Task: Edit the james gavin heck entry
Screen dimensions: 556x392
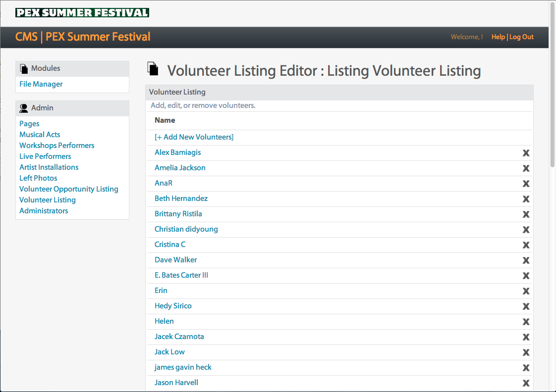Action: pos(183,367)
